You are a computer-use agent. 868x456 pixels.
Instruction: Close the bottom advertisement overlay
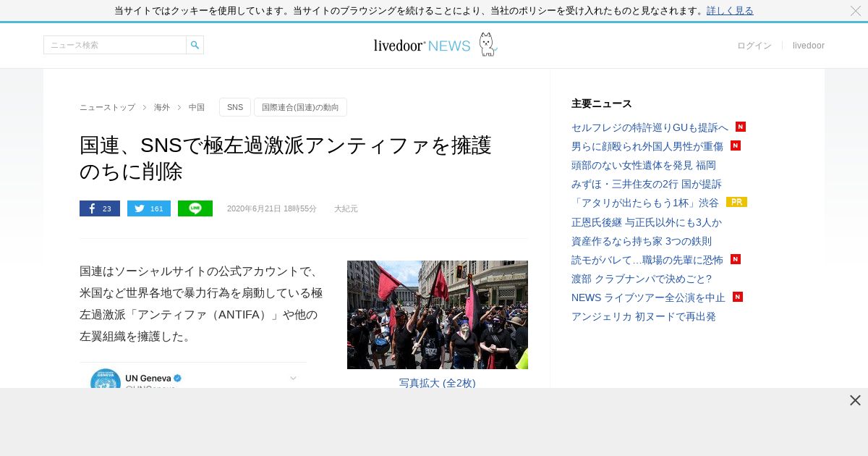855,400
